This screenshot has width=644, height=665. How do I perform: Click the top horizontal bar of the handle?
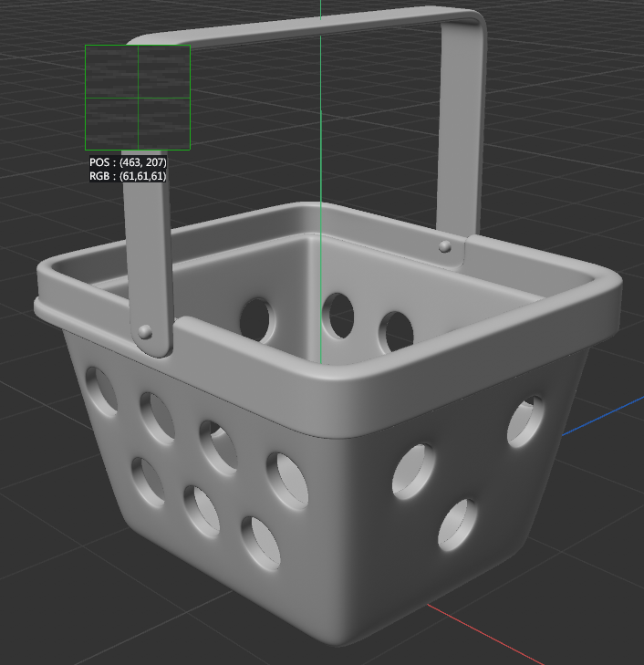[301, 30]
